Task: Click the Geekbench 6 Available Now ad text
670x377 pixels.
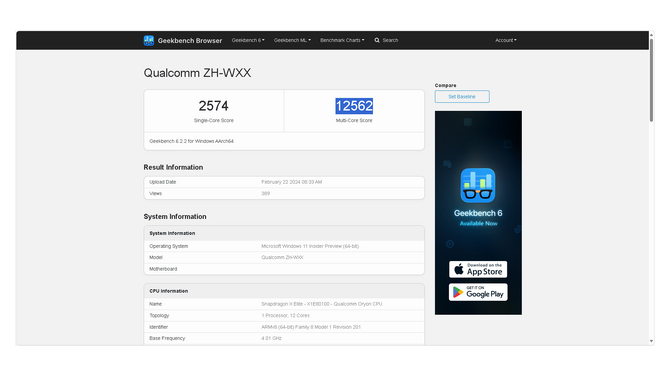Action: click(478, 217)
